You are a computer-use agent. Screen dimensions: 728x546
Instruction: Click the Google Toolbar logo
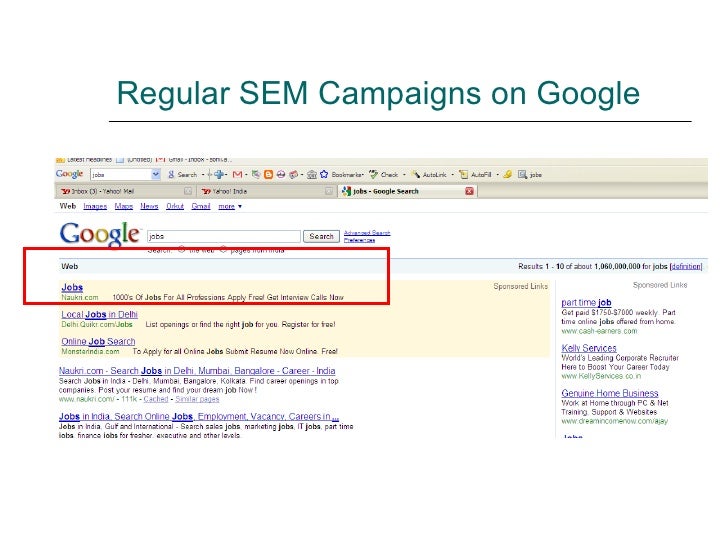[x=69, y=174]
